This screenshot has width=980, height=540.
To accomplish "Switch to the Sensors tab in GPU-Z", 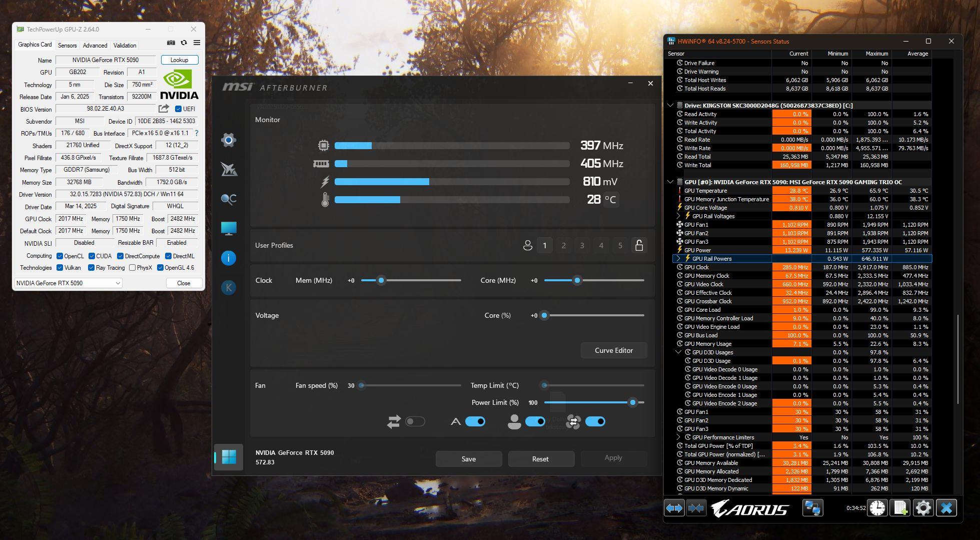I will [67, 46].
